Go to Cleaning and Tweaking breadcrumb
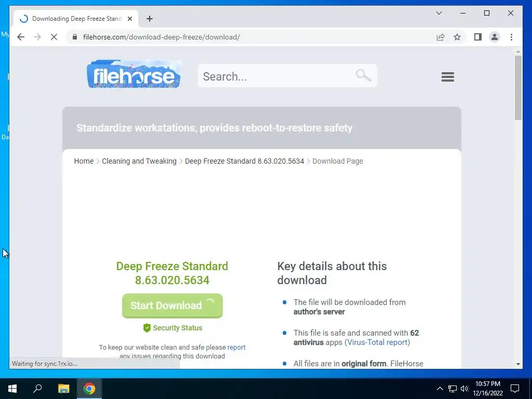The image size is (532, 399). point(139,161)
